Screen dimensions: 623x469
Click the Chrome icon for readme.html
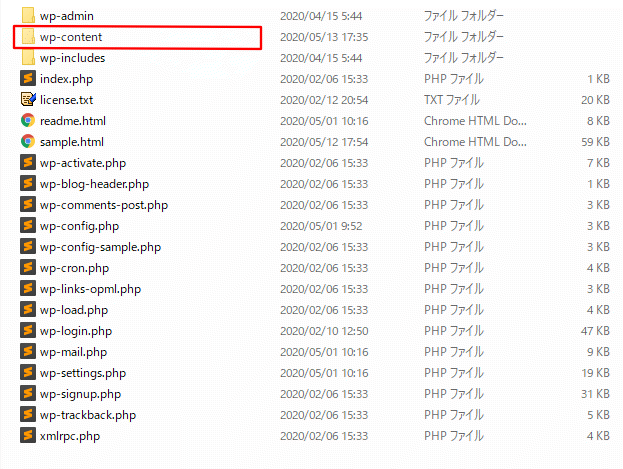click(28, 120)
